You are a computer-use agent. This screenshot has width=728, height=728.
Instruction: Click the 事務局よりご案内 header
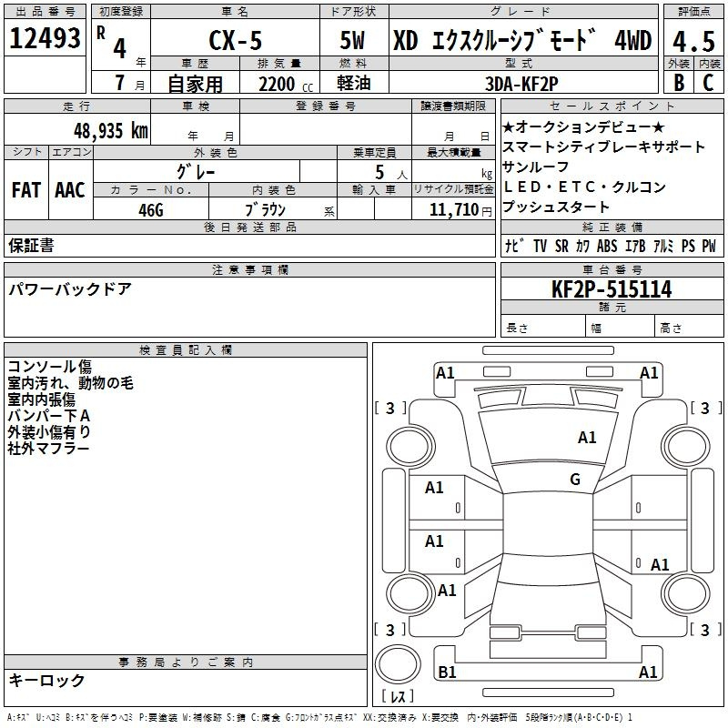coord(186,662)
